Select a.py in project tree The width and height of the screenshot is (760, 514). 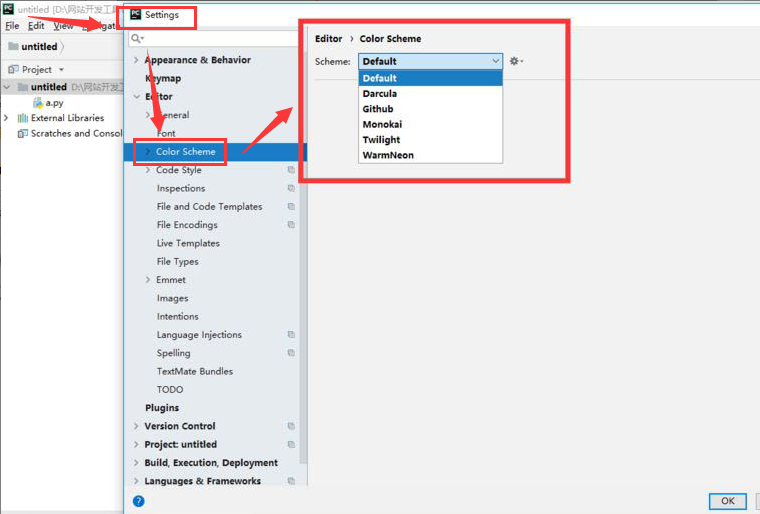pyautogui.click(x=54, y=103)
